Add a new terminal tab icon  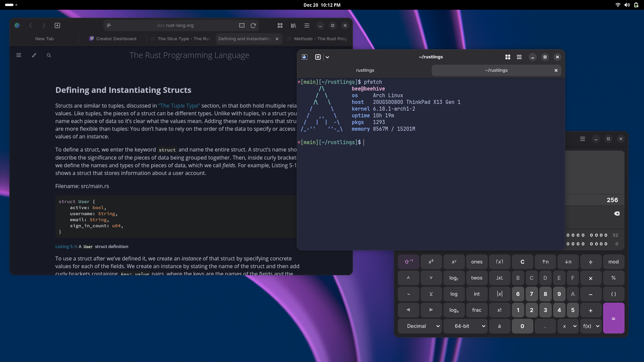(x=318, y=57)
